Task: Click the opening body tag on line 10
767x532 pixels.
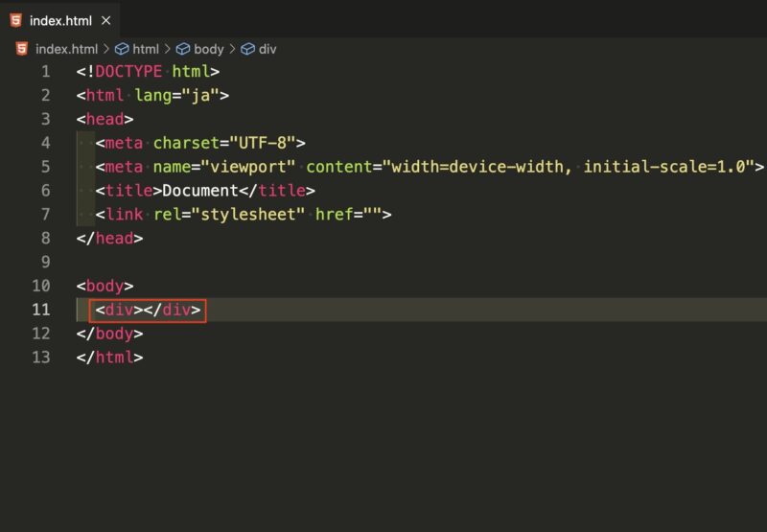Action: tap(105, 286)
